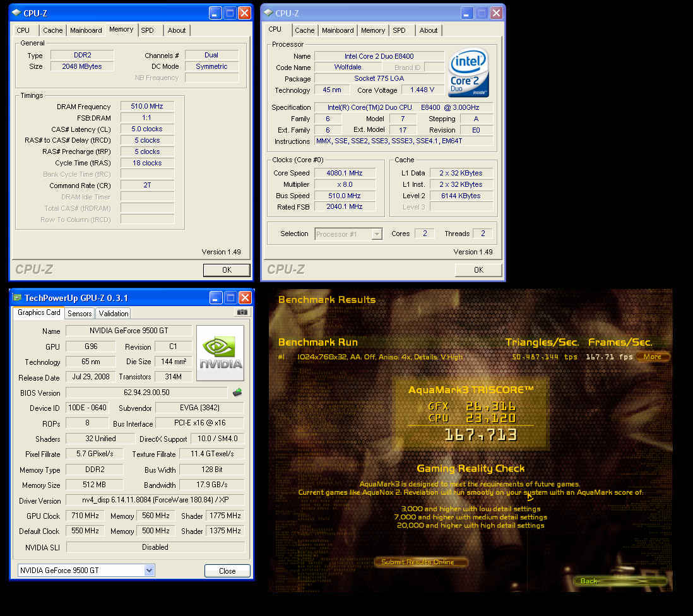Click the Shader clock value 1775 MHz
Screen dimensions: 693x616
[x=225, y=515]
